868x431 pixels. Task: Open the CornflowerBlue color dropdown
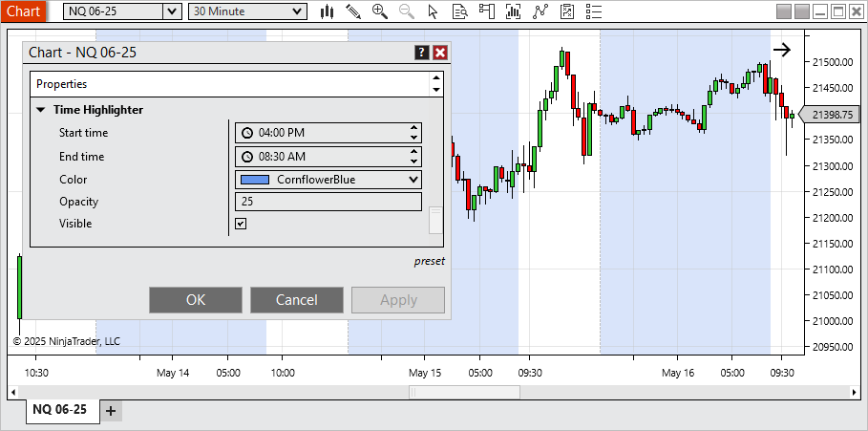[328, 179]
